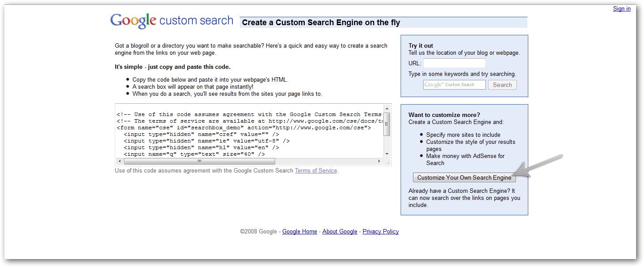Open the Privacy Policy footer link
This screenshot has height=267, width=644.
[380, 231]
